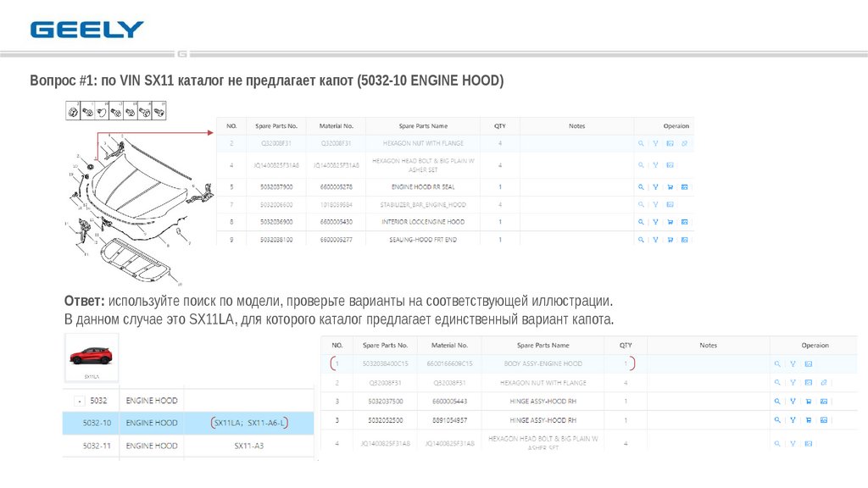The image size is (868, 488).
Task: Click the GEELY logo
Action: [87, 30]
